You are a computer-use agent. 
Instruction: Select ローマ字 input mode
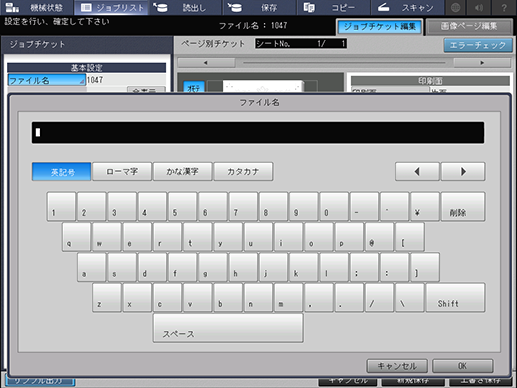pos(122,172)
